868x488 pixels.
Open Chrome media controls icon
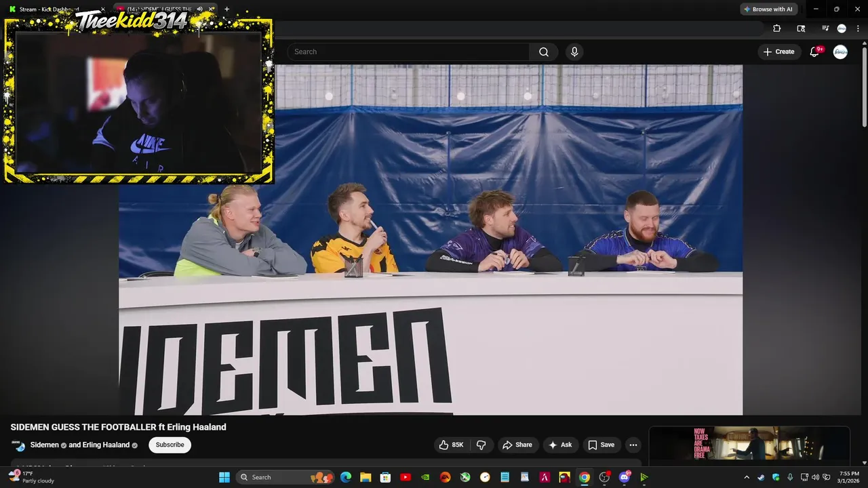(x=825, y=28)
